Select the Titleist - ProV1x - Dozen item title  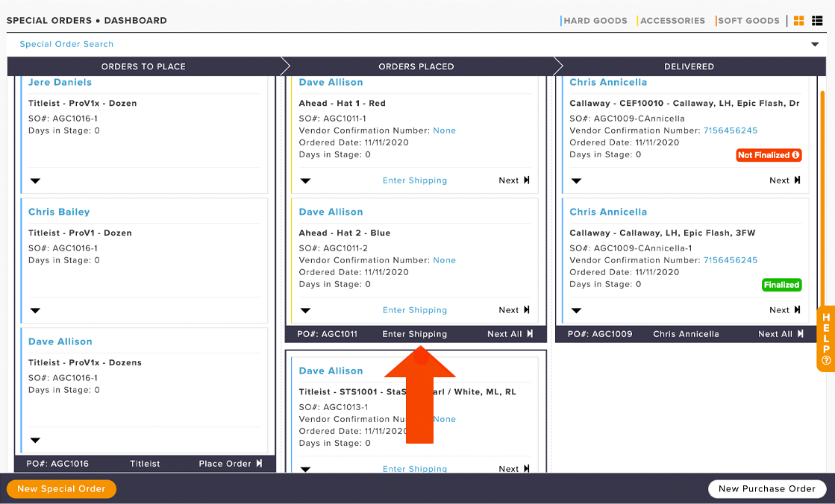coord(83,103)
